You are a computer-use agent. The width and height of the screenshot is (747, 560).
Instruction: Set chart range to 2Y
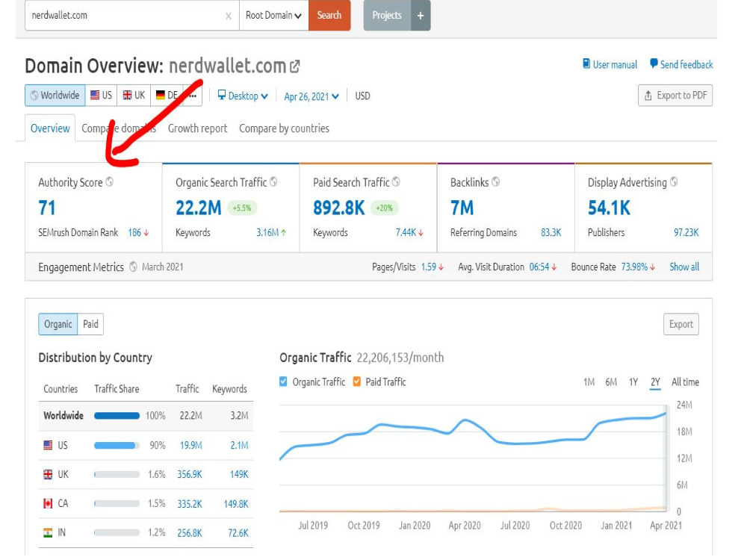tap(656, 382)
